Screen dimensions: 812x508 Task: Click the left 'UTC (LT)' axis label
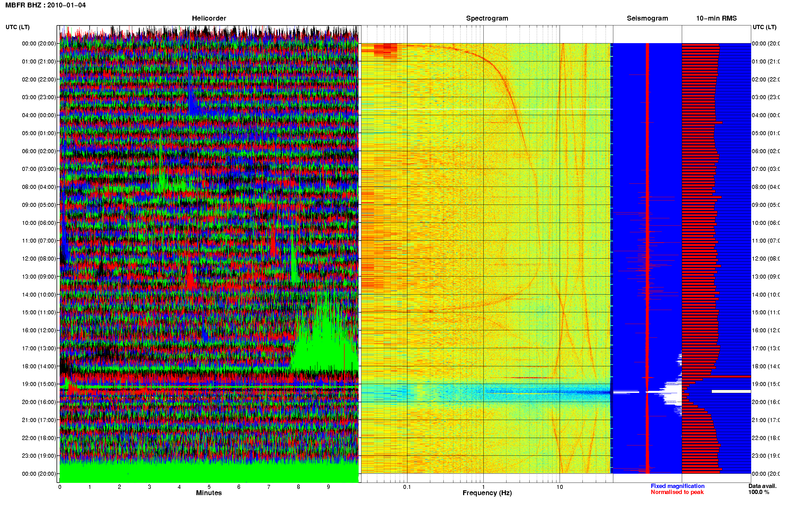[x=18, y=27]
